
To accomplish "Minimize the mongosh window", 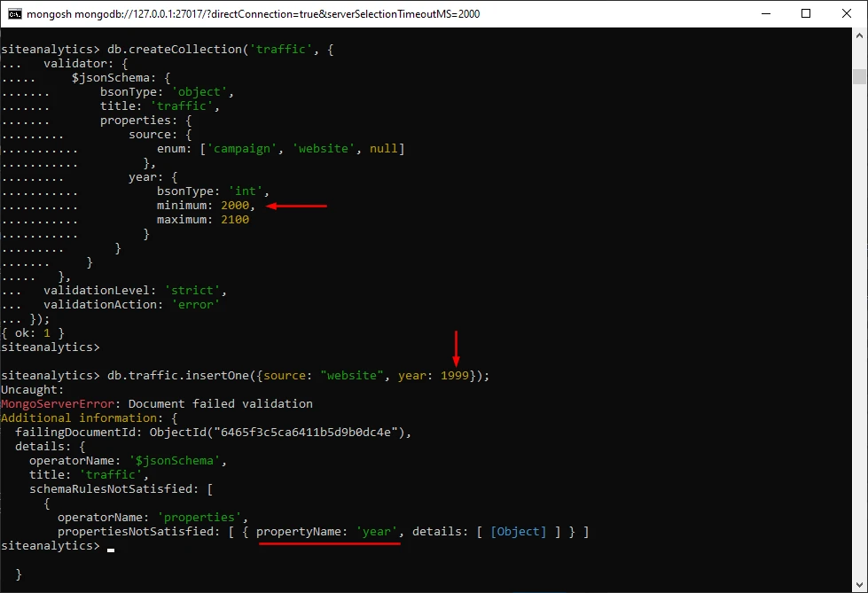I will click(766, 14).
